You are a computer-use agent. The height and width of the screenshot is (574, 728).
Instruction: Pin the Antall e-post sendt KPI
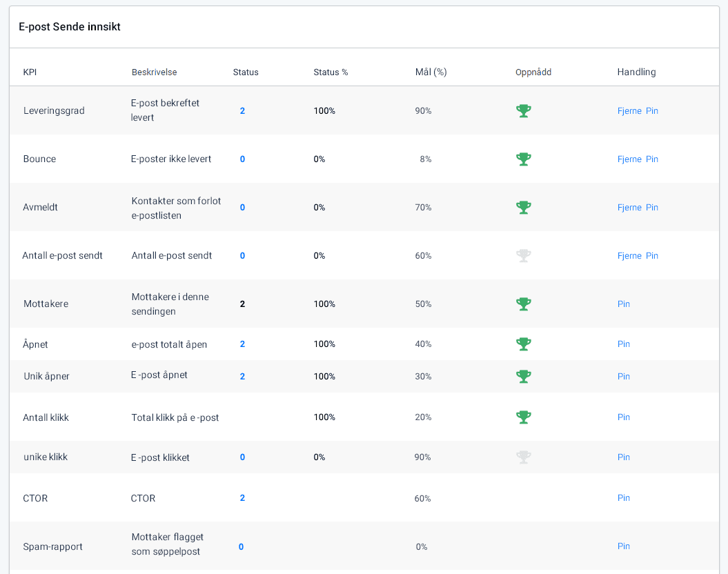[652, 256]
